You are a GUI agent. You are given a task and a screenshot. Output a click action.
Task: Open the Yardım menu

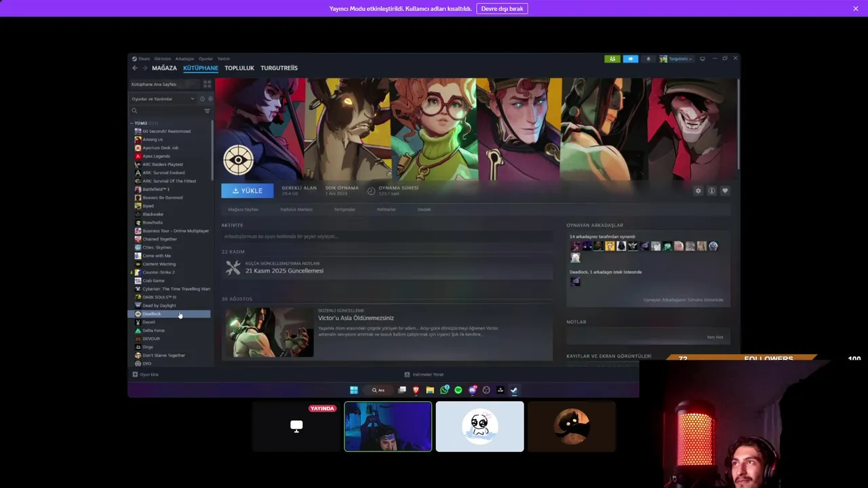(x=223, y=59)
